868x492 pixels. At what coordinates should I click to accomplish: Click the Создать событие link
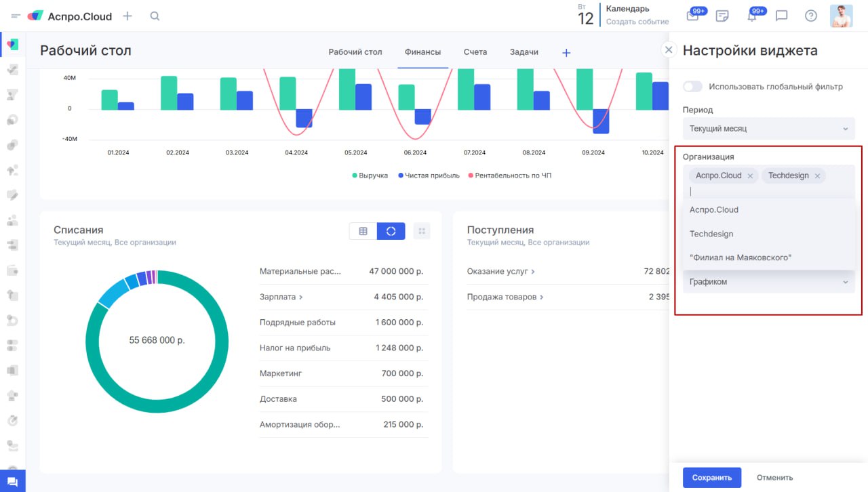point(637,22)
